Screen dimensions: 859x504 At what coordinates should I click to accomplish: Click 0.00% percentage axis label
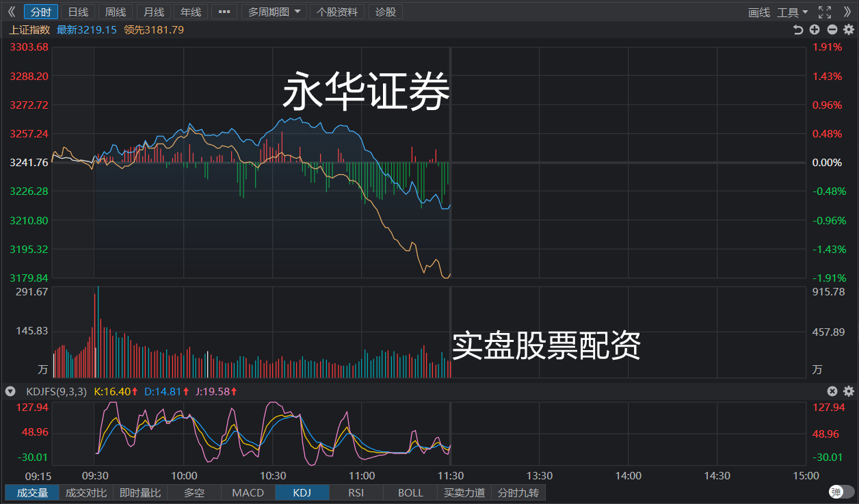[827, 163]
